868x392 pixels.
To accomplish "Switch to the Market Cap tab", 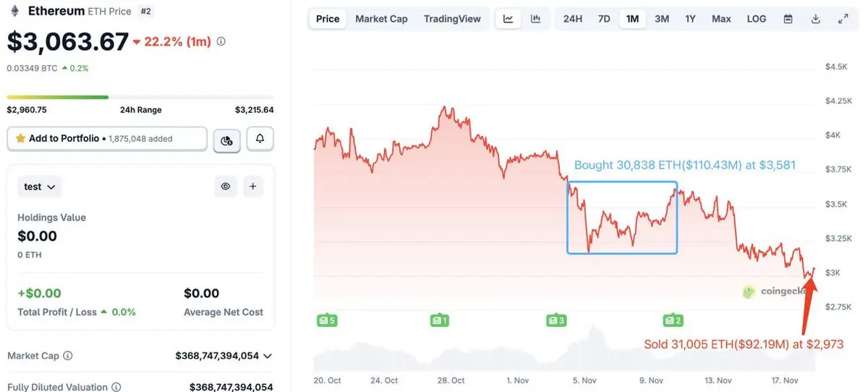I will [x=381, y=19].
